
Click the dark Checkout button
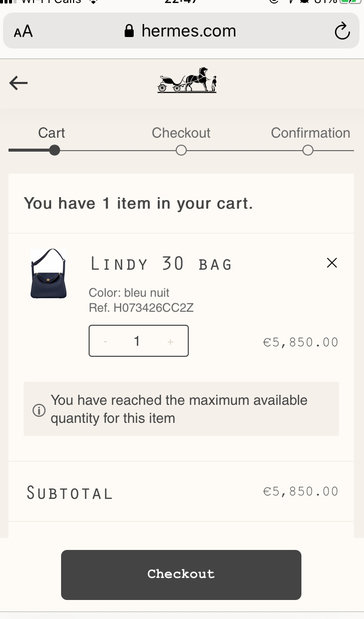(x=181, y=574)
